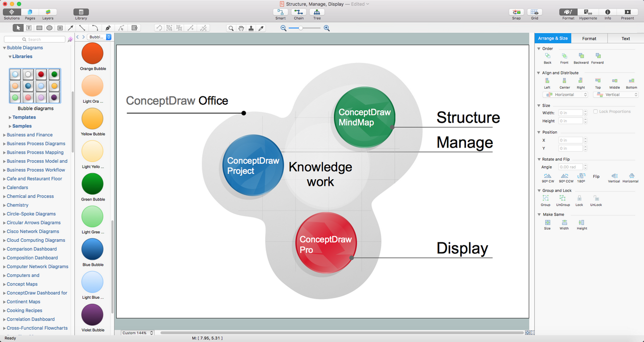Open the Solutions panel
The image size is (644, 342).
click(x=12, y=12)
